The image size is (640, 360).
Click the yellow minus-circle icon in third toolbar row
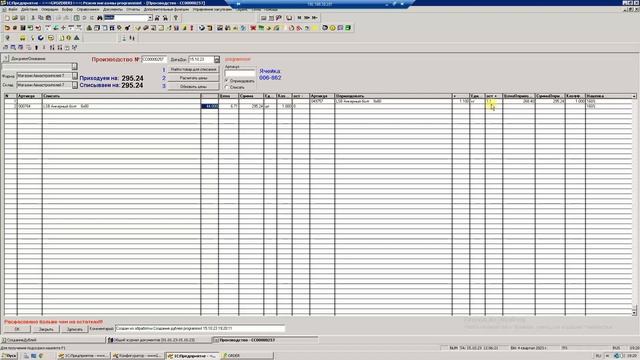(x=51, y=38)
